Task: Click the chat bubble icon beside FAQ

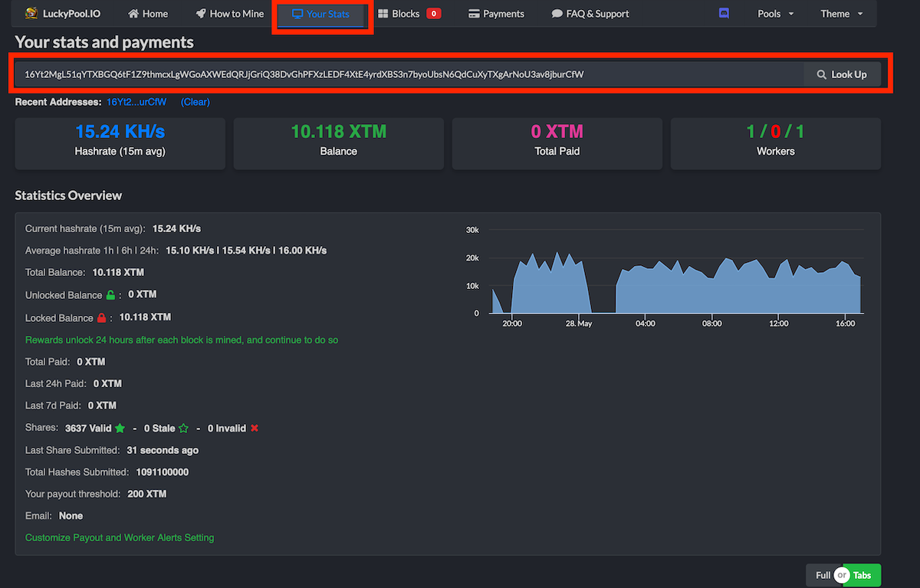Action: point(557,14)
